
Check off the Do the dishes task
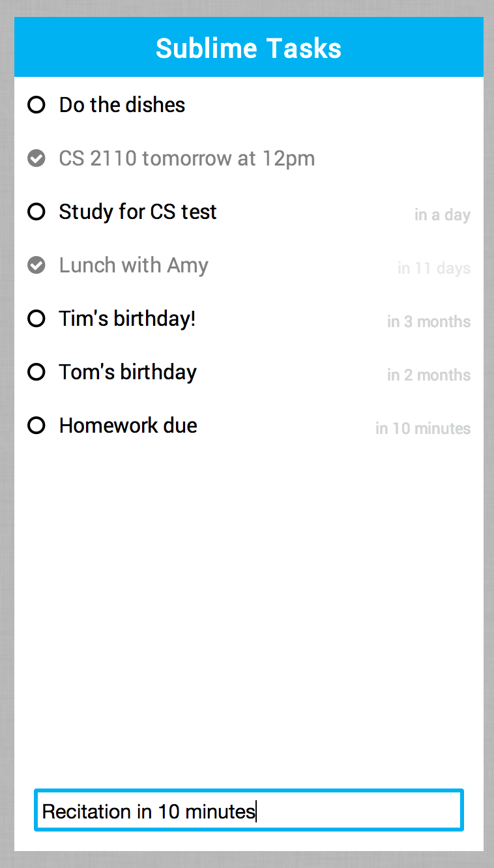[x=36, y=105]
